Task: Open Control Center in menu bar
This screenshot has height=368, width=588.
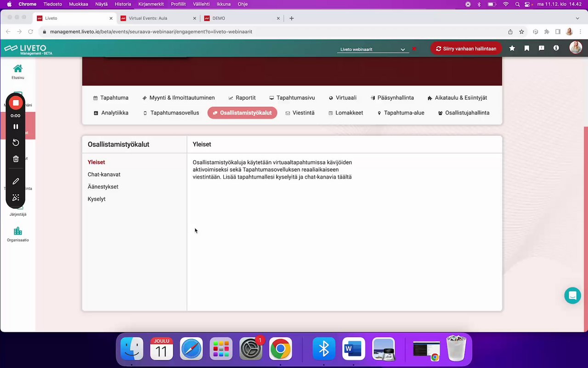Action: pyautogui.click(x=527, y=4)
